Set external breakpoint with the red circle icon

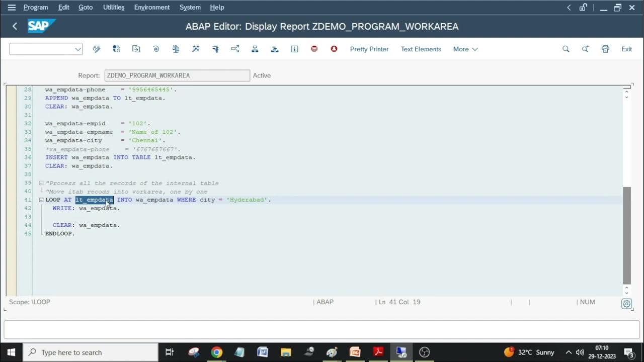(334, 49)
